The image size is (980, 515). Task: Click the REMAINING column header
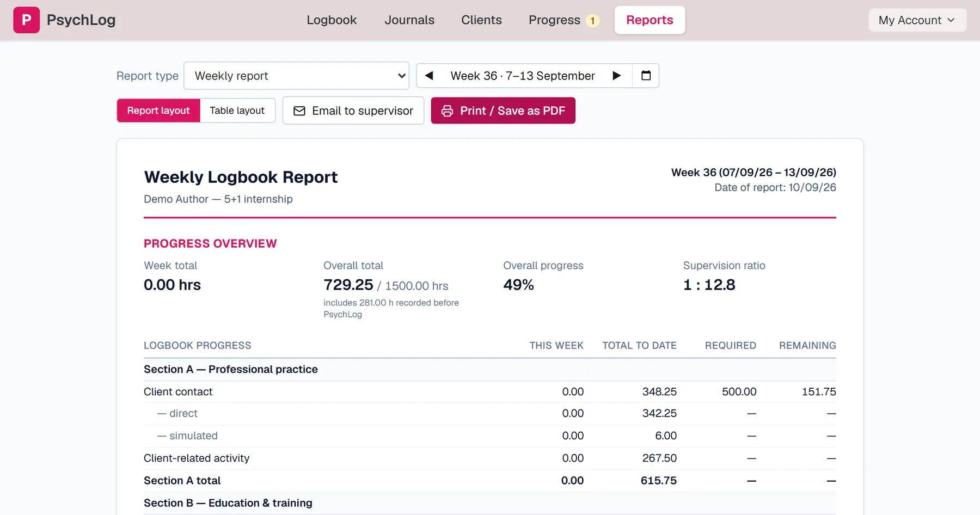807,345
